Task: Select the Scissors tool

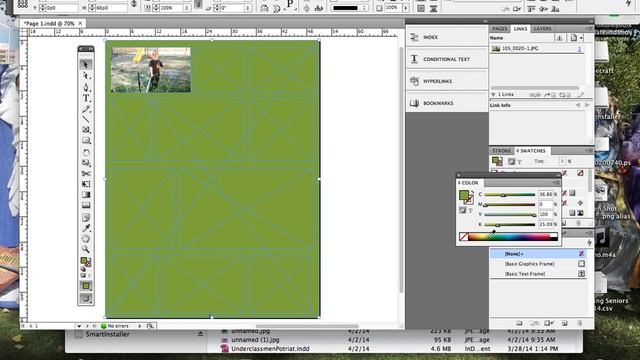Action: point(86,173)
